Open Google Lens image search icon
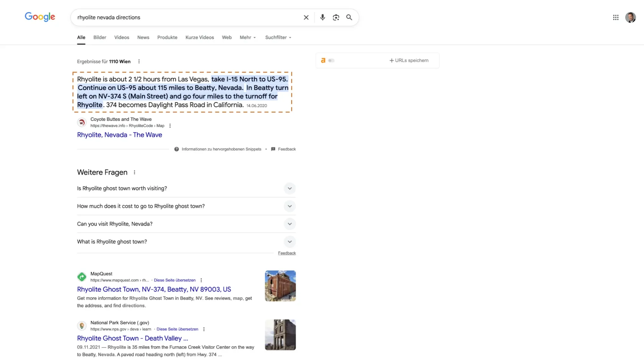The image size is (644, 362). 336,17
